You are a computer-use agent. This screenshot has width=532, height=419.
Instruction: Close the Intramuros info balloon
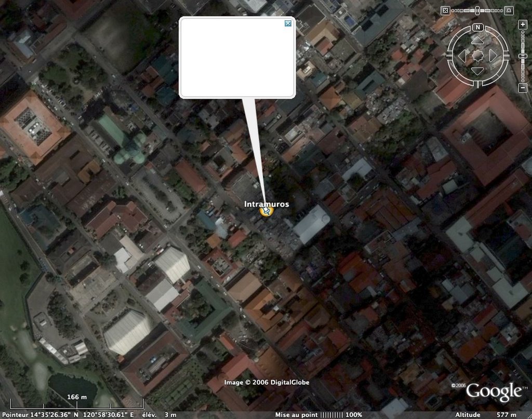tap(288, 23)
